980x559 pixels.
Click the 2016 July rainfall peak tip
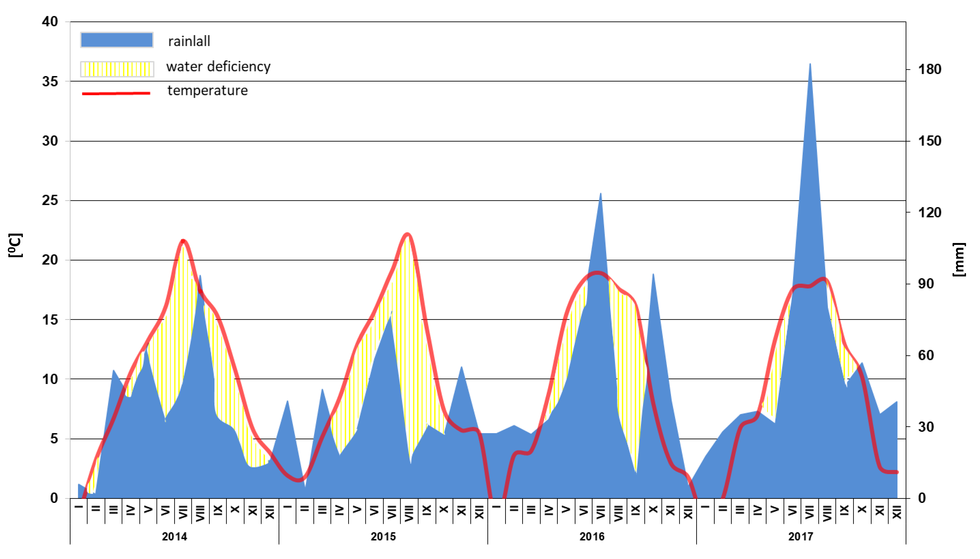click(601, 194)
